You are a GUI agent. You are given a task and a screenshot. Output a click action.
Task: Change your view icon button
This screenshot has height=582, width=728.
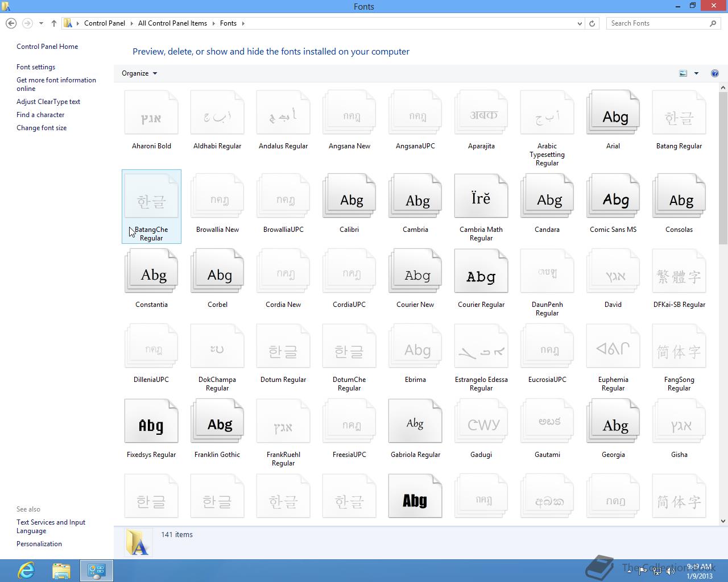coord(683,73)
